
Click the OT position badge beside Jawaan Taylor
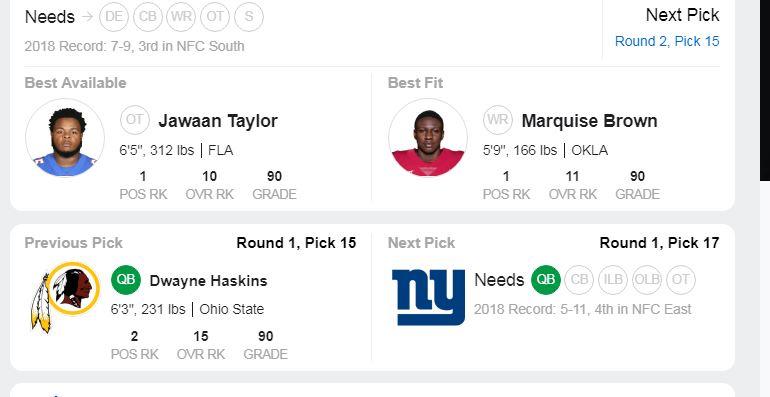click(x=135, y=120)
